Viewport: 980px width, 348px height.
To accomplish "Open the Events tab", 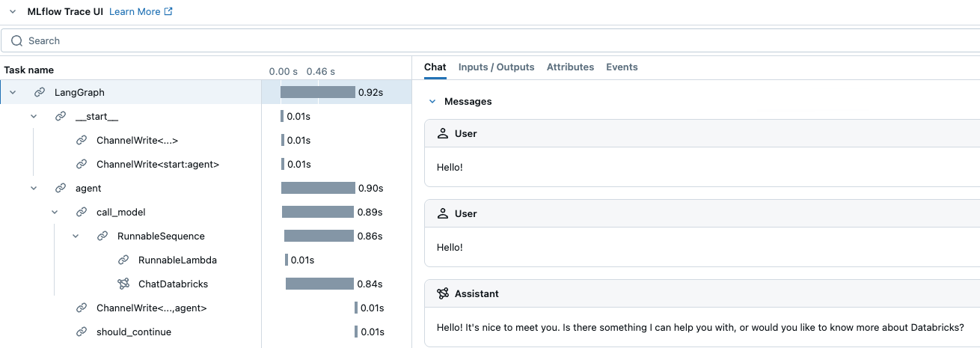I will click(x=622, y=67).
